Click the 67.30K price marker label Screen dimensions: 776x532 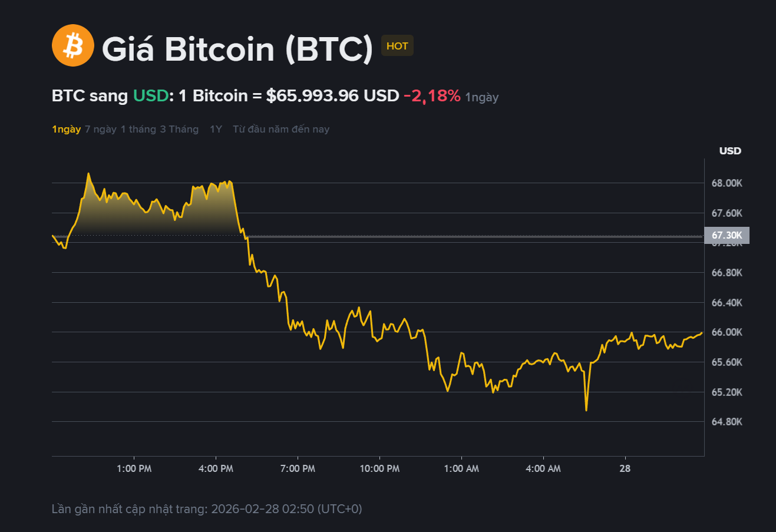click(x=727, y=235)
